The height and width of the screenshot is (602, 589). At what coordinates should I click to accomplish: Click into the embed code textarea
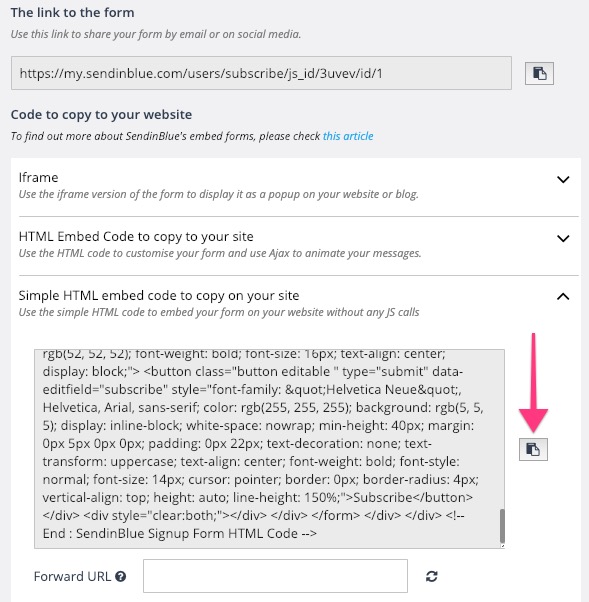point(268,448)
